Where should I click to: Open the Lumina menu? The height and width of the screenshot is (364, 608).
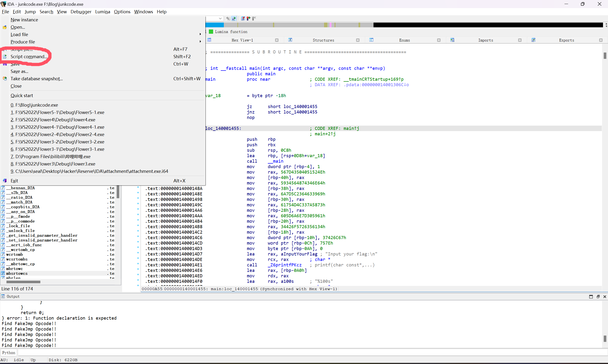103,12
